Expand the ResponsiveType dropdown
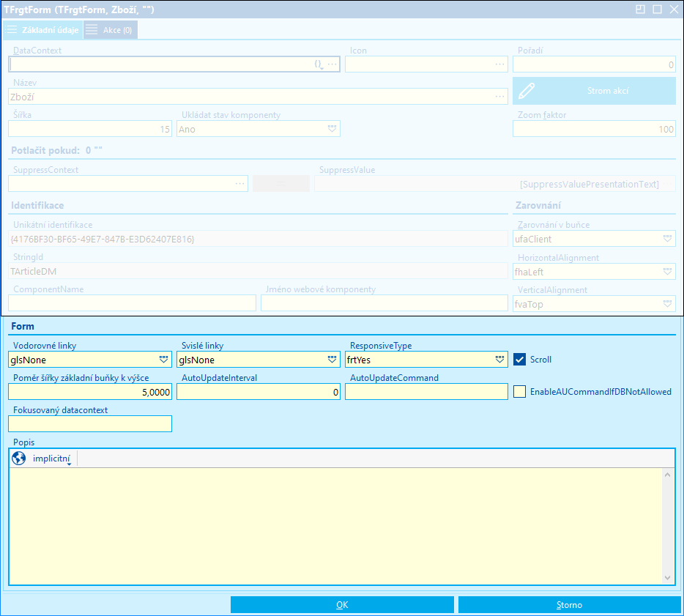 500,360
